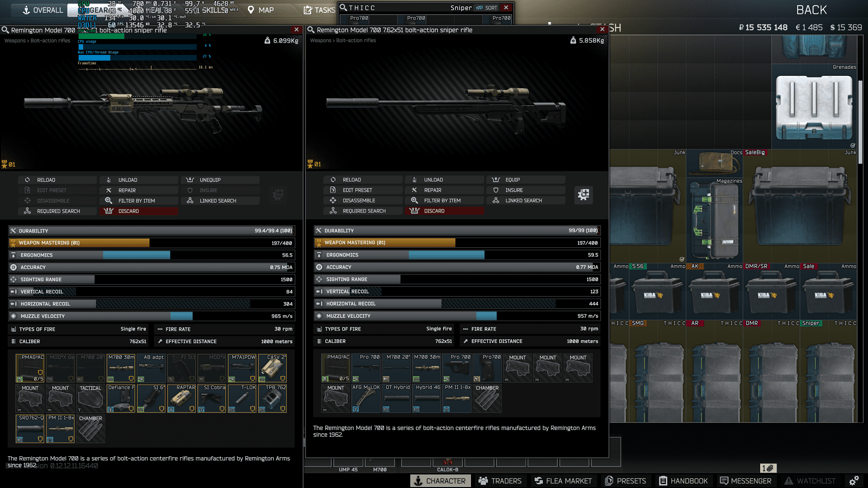This screenshot has width=868, height=488.
Task: Select the SI Cobra grip mod slot
Action: point(212,398)
